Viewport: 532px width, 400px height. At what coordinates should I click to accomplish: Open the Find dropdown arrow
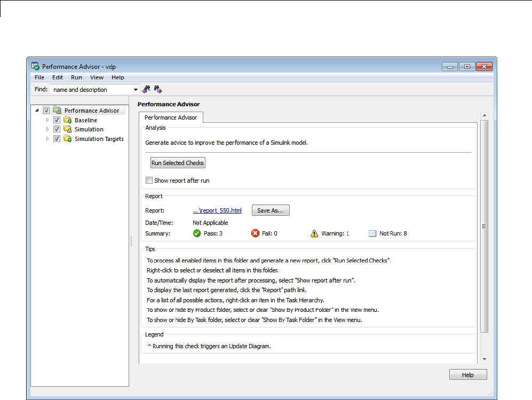136,90
